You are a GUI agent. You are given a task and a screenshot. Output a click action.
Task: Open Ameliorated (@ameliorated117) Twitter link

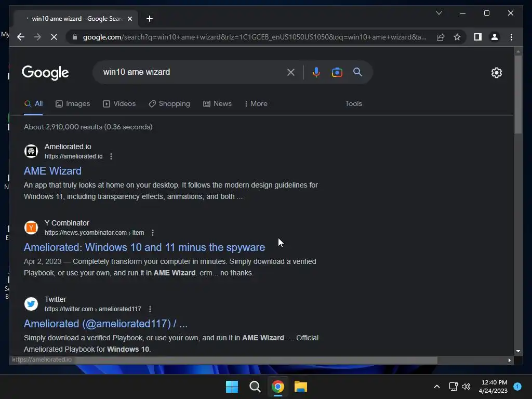pyautogui.click(x=105, y=324)
